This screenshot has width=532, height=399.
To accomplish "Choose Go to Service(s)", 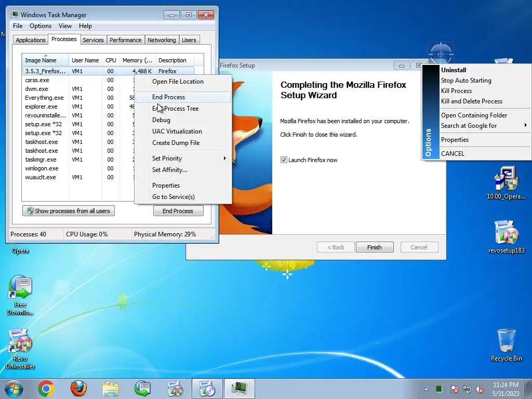I will (183, 197).
